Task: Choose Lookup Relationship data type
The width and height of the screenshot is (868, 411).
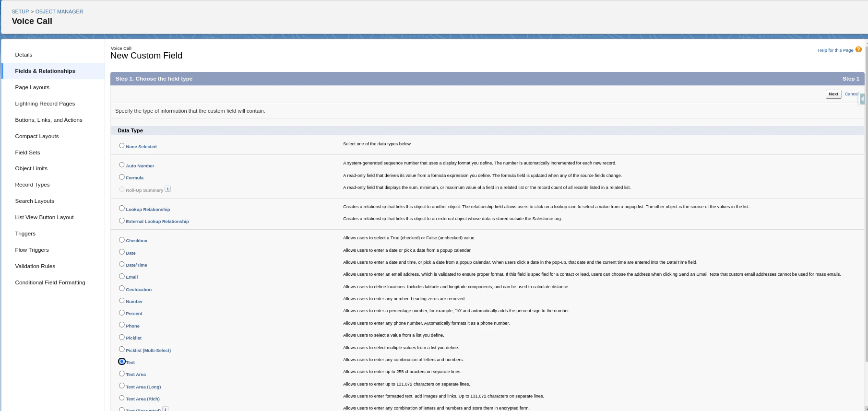Action: click(122, 209)
